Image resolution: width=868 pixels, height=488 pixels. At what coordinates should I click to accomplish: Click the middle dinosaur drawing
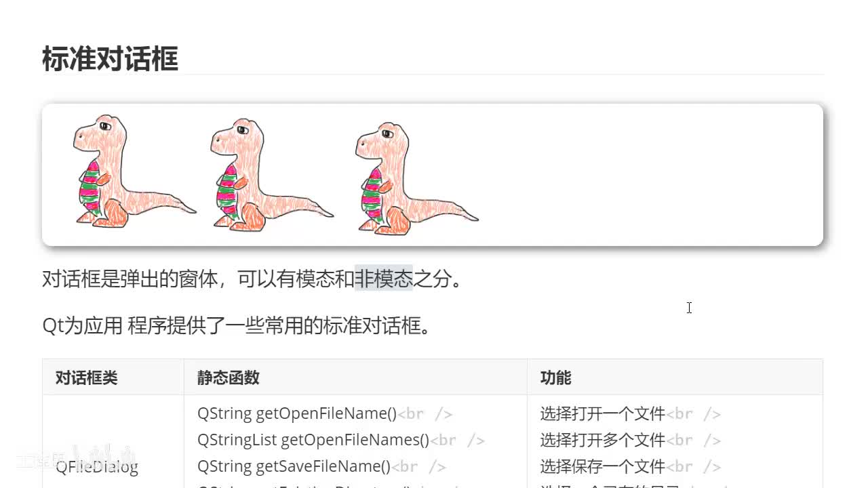click(272, 175)
